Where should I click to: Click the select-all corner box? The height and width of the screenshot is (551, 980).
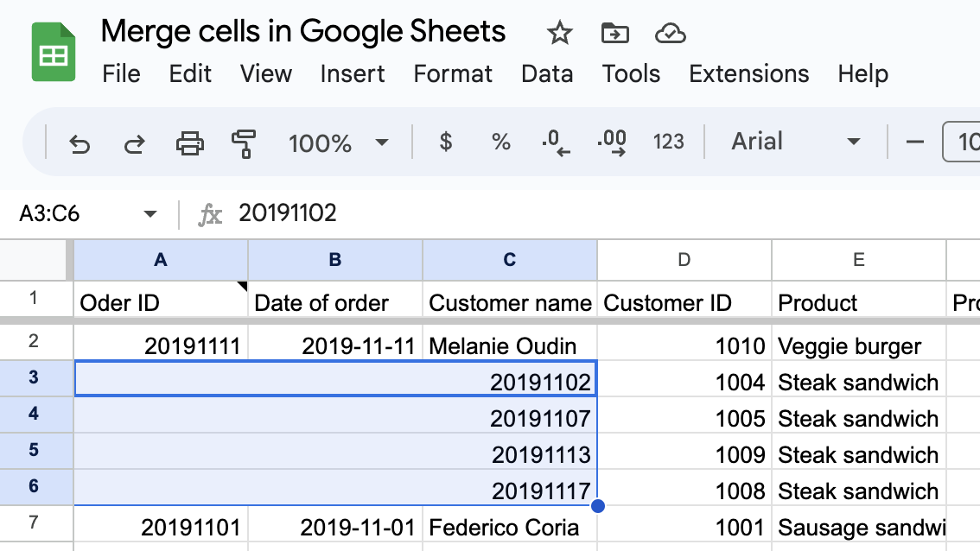(x=34, y=260)
